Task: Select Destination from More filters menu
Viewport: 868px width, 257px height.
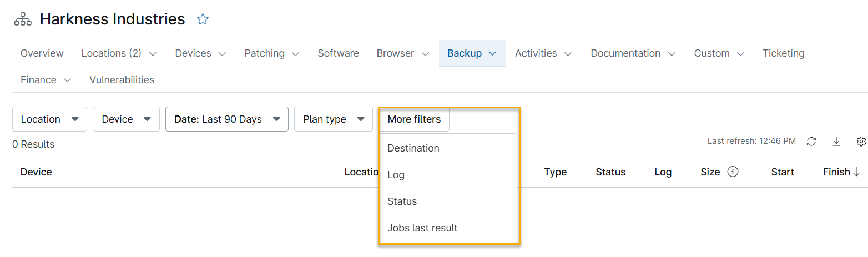Action: coord(413,148)
